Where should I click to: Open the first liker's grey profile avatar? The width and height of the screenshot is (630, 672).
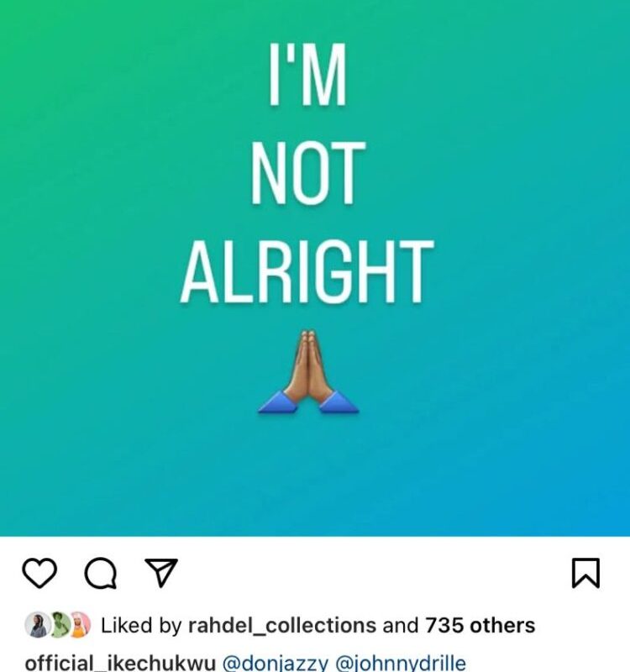36,624
